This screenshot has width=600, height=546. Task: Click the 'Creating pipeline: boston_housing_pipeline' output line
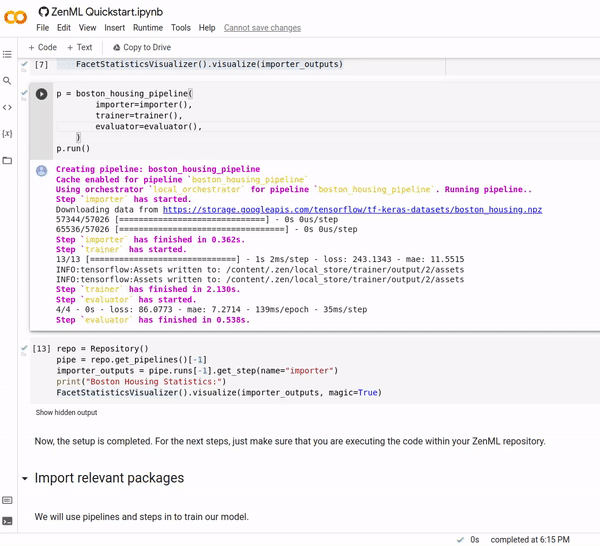(x=158, y=169)
